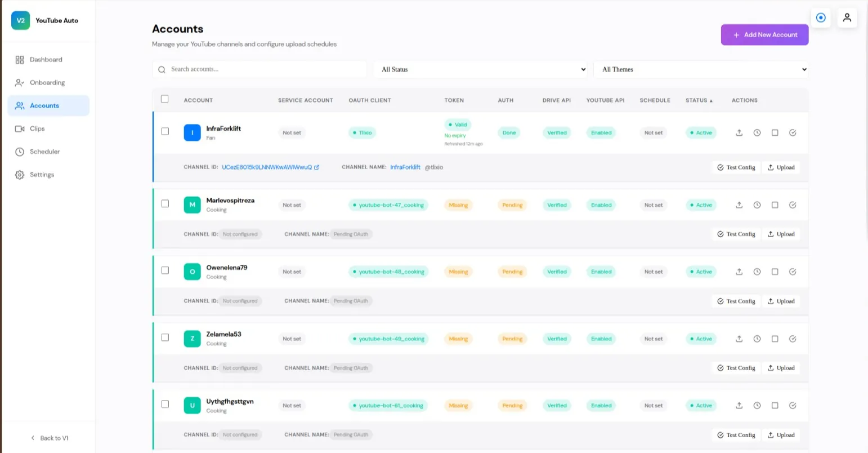Click the youtube-bot-61_cooking badge
This screenshot has height=453, width=868.
(388, 406)
